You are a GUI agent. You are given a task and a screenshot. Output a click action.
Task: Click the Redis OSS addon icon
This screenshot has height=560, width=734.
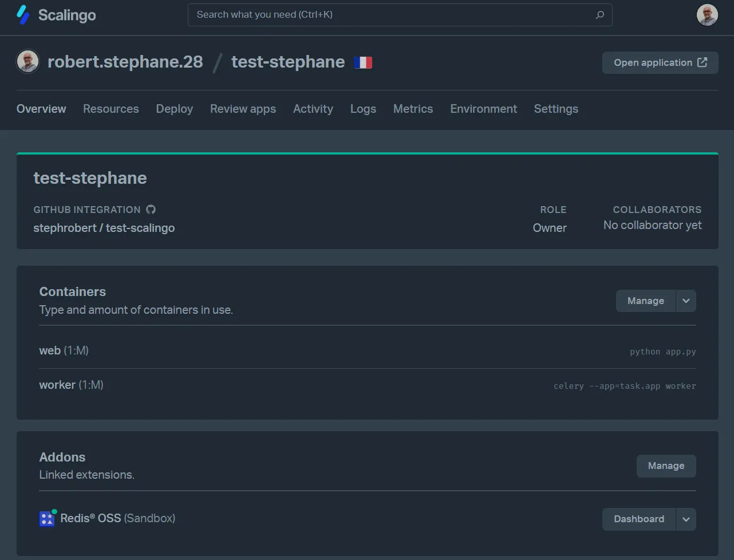(47, 518)
